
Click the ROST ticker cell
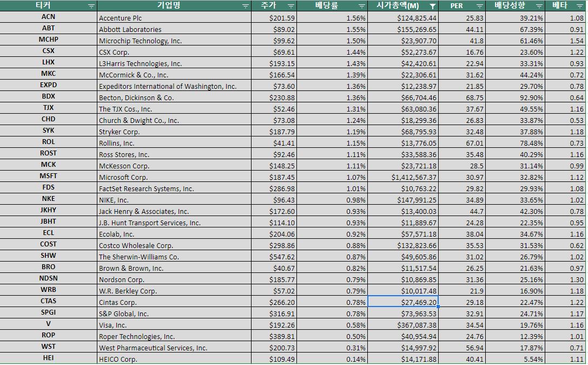pos(48,153)
